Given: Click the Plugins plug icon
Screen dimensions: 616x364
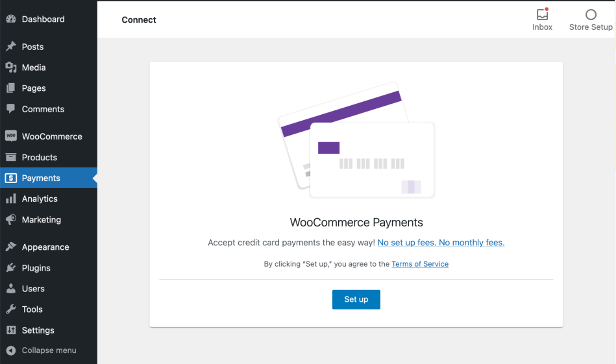Looking at the screenshot, I should click(x=10, y=268).
